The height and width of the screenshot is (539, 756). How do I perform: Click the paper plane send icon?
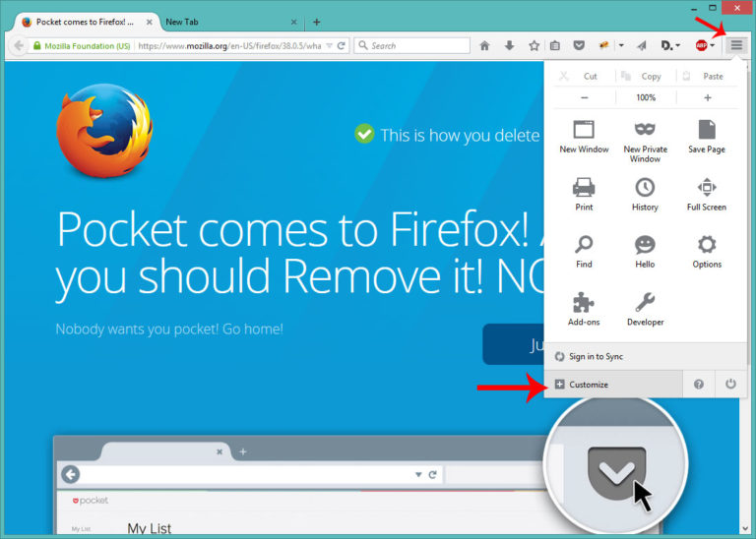(641, 46)
